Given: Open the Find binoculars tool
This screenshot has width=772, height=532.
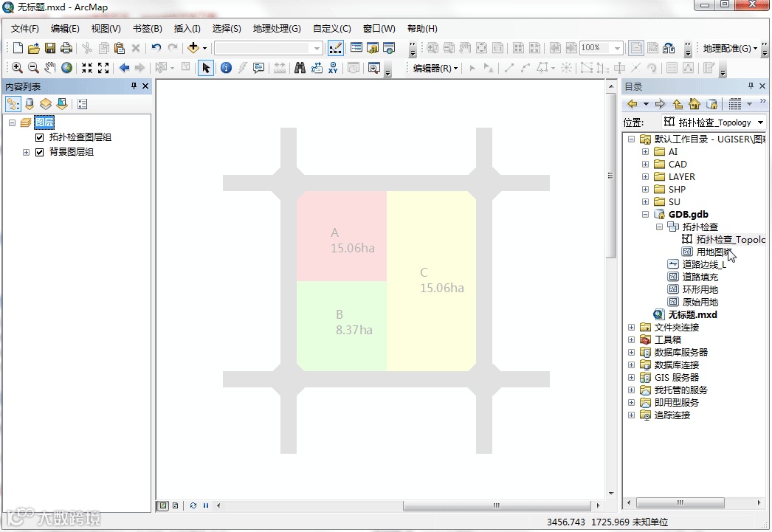Looking at the screenshot, I should 300,68.
